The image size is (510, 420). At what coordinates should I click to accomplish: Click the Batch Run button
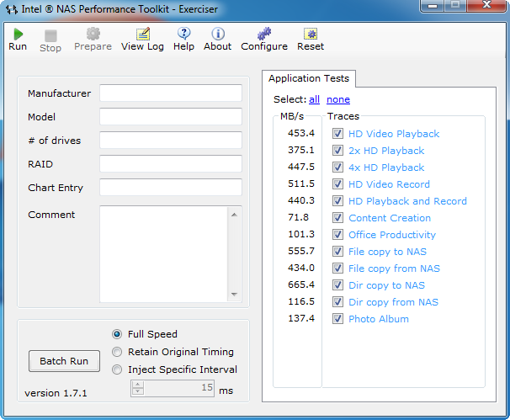64,361
